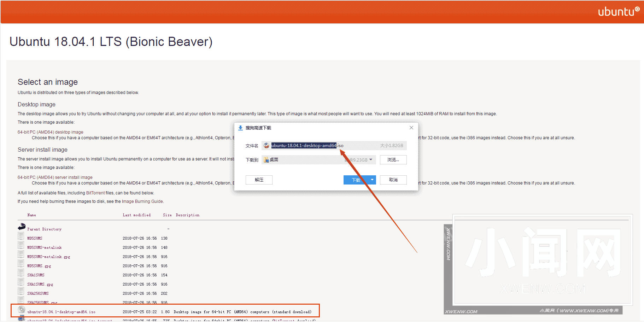Click the 解压 (Extract) button
644x322 pixels.
(x=259, y=180)
